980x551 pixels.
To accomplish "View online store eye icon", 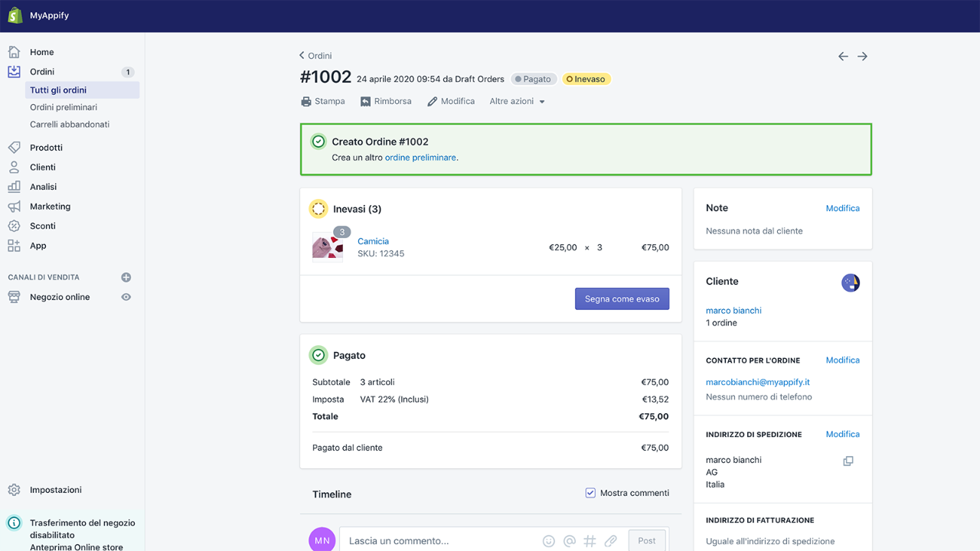I will point(126,297).
